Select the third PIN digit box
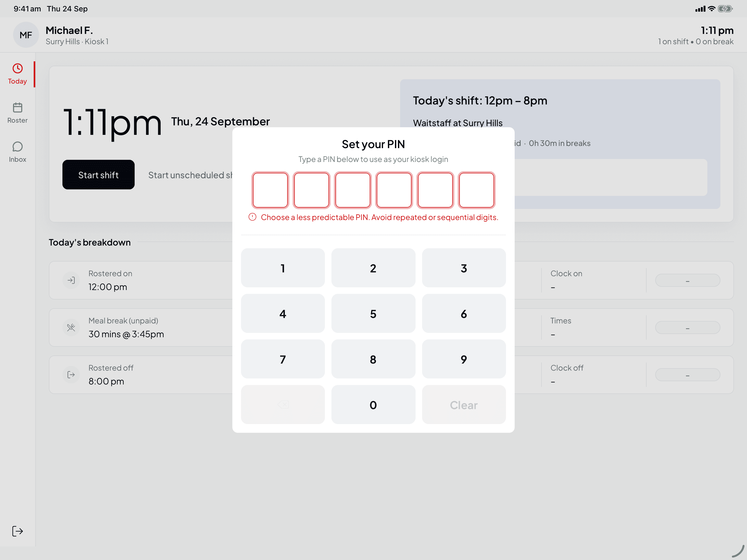 353,190
